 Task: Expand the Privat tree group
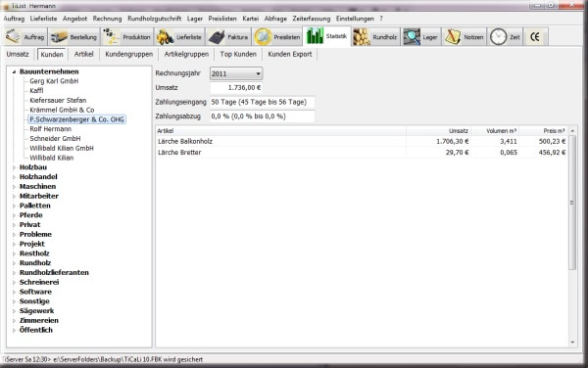14,225
